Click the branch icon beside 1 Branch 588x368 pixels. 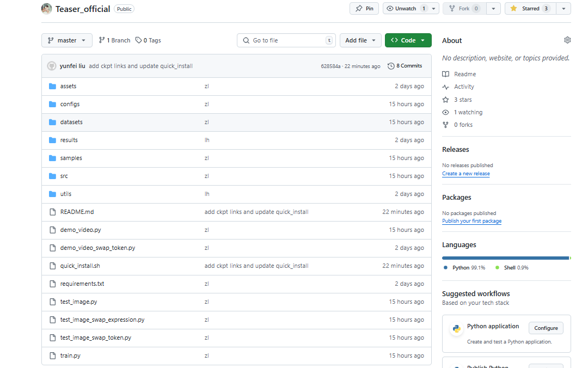point(102,40)
